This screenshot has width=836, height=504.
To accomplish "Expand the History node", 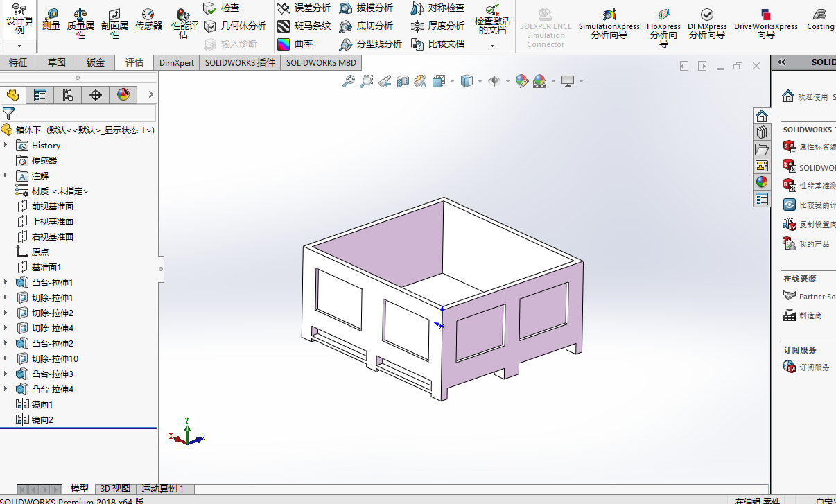I will click(6, 145).
